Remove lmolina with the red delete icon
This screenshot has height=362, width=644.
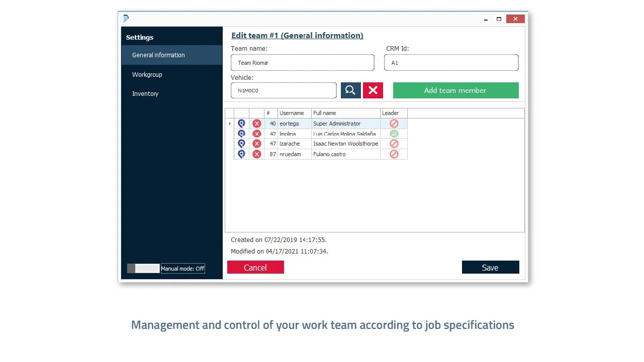(x=257, y=134)
